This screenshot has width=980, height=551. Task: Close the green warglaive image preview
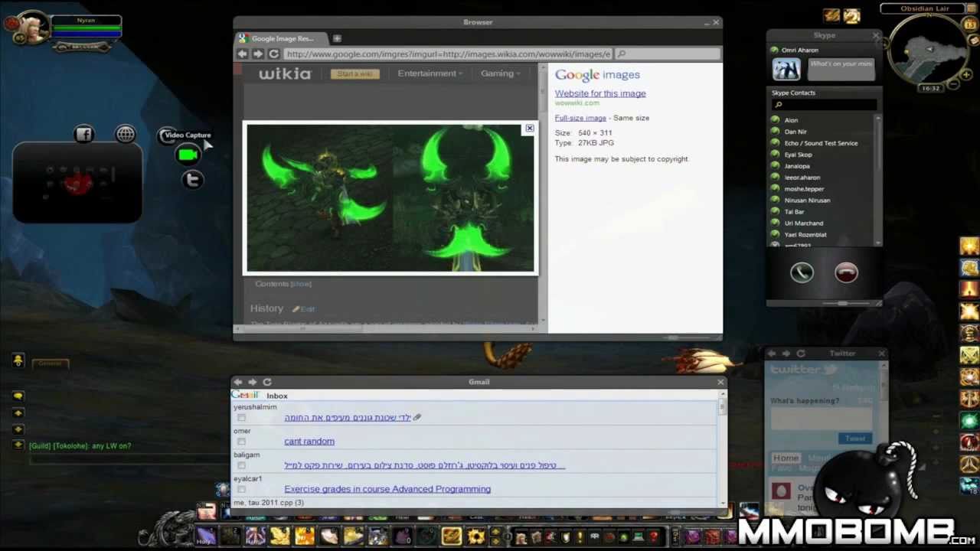pyautogui.click(x=529, y=129)
